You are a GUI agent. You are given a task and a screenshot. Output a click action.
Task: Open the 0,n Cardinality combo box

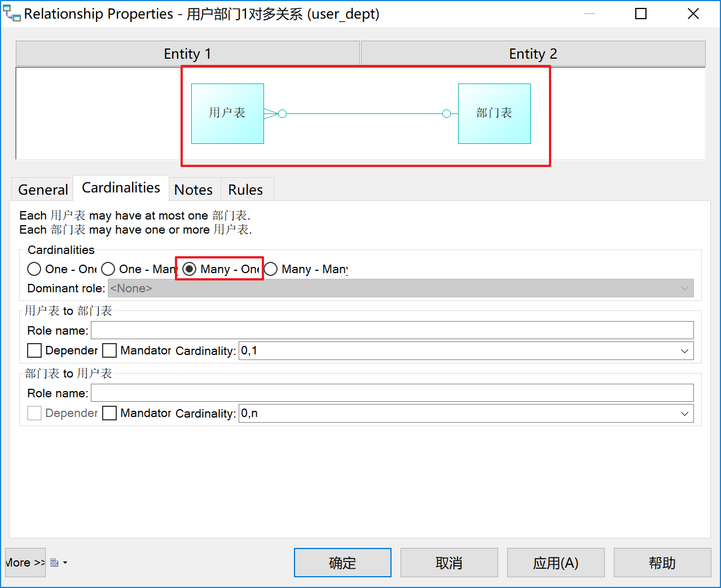[x=466, y=413]
